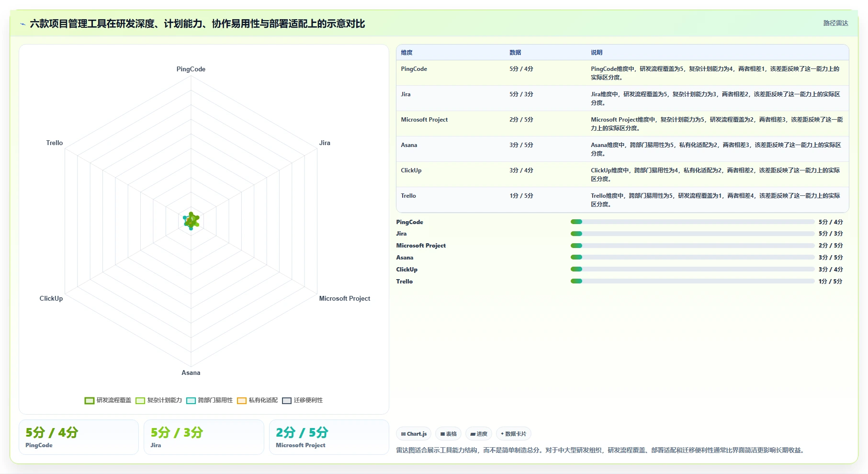The width and height of the screenshot is (868, 474).
Task: Click the ClickUp progress bar
Action: pyautogui.click(x=692, y=270)
